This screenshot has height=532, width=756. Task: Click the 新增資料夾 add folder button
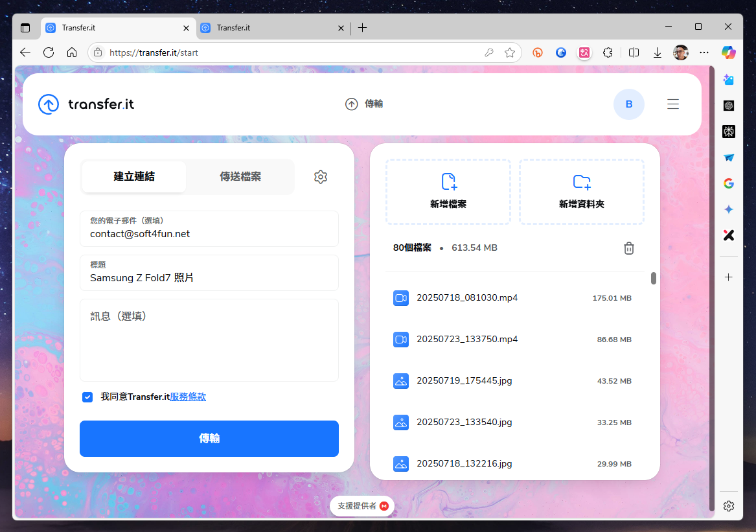[582, 192]
